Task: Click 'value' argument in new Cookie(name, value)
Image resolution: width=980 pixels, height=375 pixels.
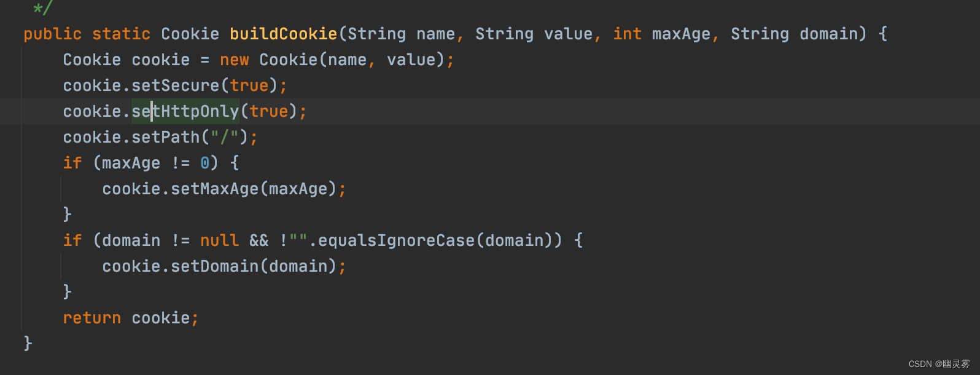Action: tap(411, 60)
